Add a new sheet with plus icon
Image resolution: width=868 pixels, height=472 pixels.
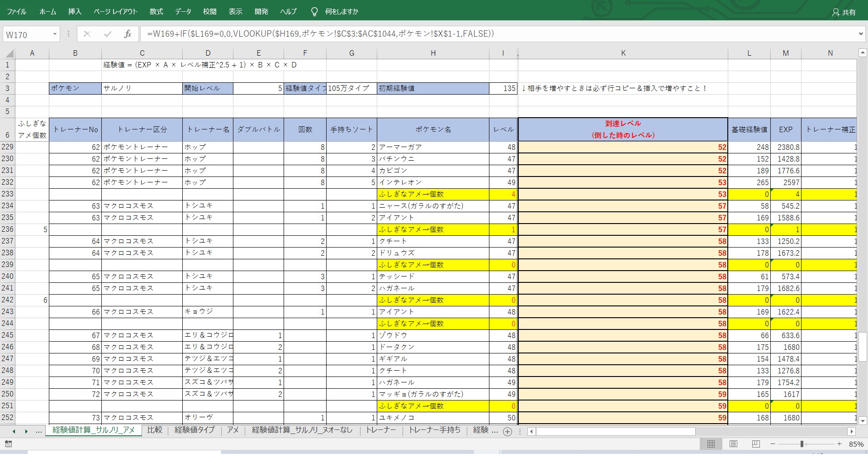pos(508,432)
